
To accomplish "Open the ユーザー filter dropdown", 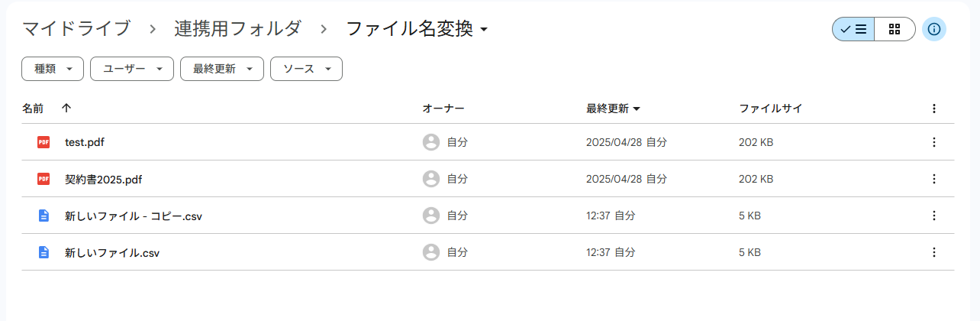I will (x=132, y=69).
